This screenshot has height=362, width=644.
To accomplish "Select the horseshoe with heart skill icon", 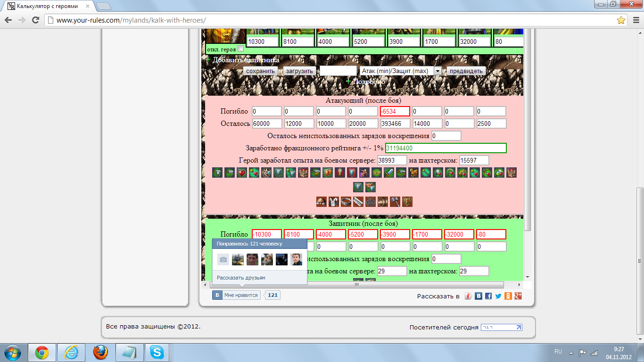I will pos(450,173).
